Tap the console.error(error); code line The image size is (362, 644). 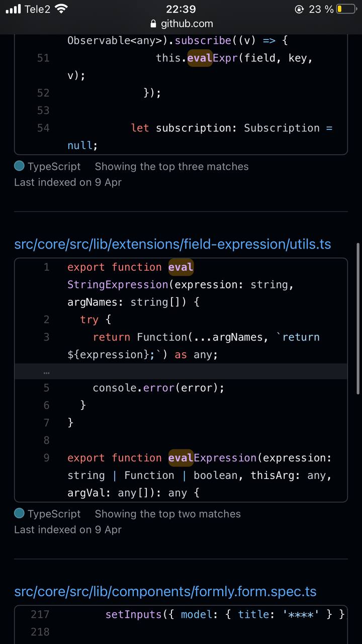[158, 387]
